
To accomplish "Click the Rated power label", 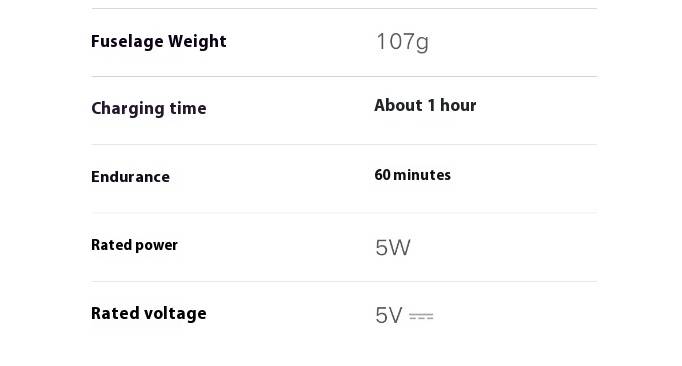I will (x=134, y=245).
